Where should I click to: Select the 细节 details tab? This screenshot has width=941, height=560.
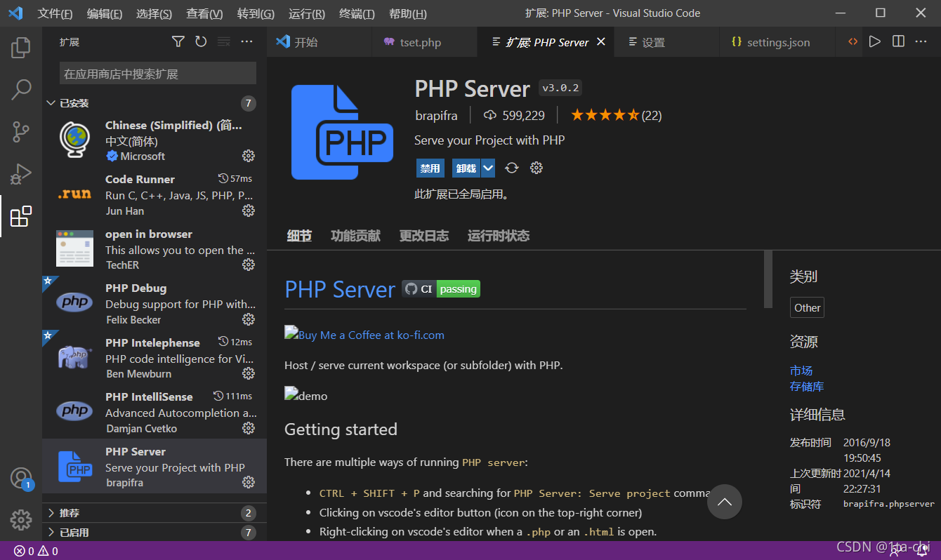coord(299,236)
